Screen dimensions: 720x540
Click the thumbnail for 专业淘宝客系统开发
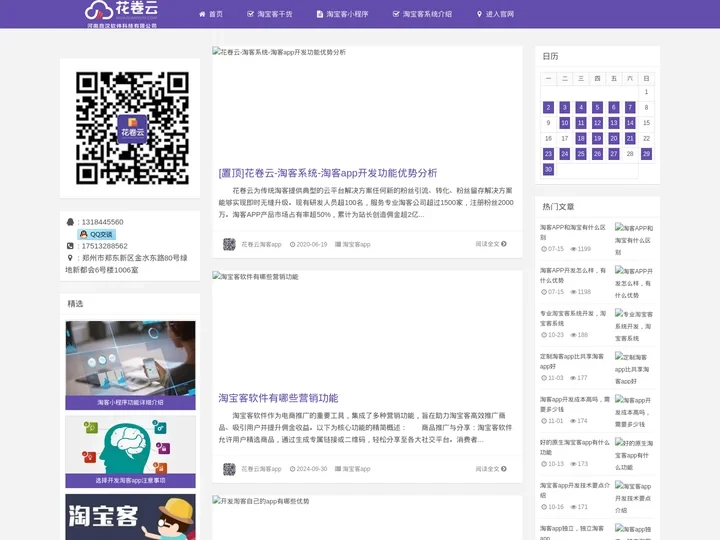coord(634,326)
